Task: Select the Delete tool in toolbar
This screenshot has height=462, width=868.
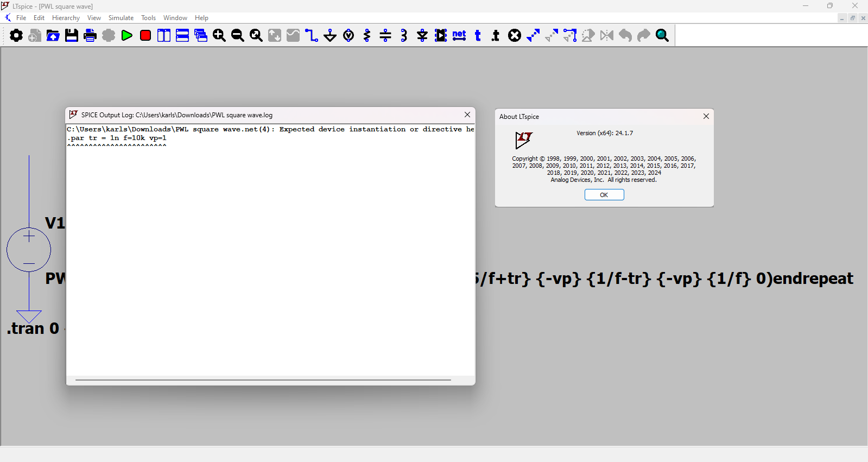Action: coord(515,35)
